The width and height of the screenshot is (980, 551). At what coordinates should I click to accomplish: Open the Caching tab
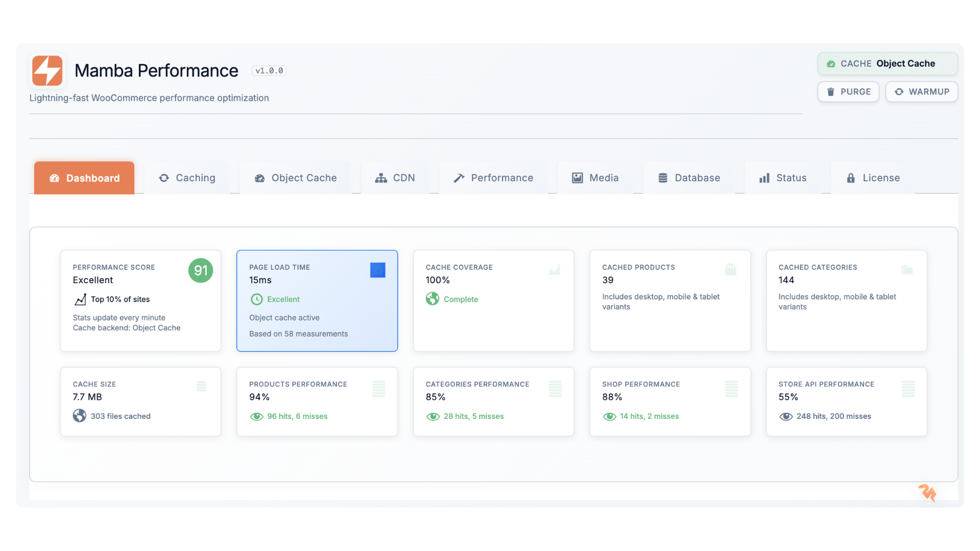[187, 178]
